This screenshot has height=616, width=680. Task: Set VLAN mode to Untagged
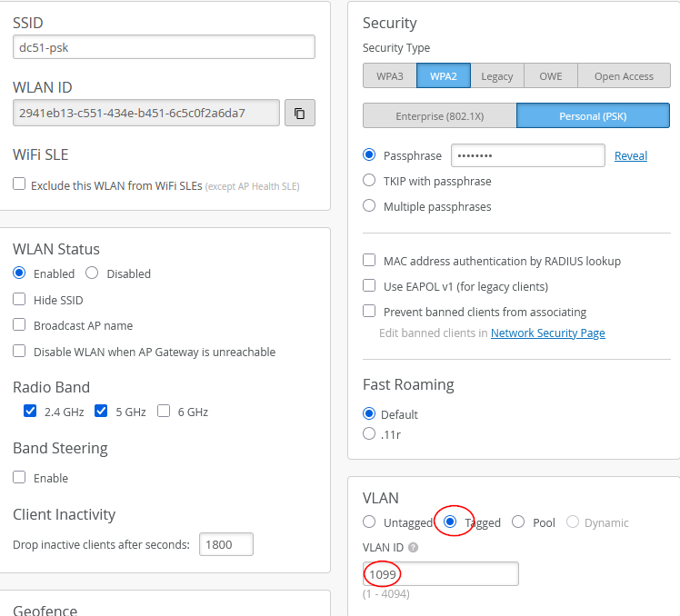click(x=369, y=522)
